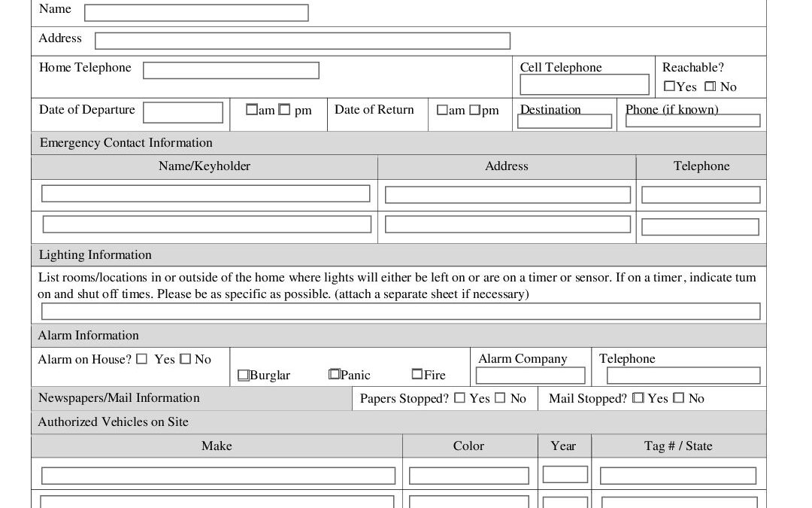Focus the Address text field
812x508 pixels.
[302, 41]
